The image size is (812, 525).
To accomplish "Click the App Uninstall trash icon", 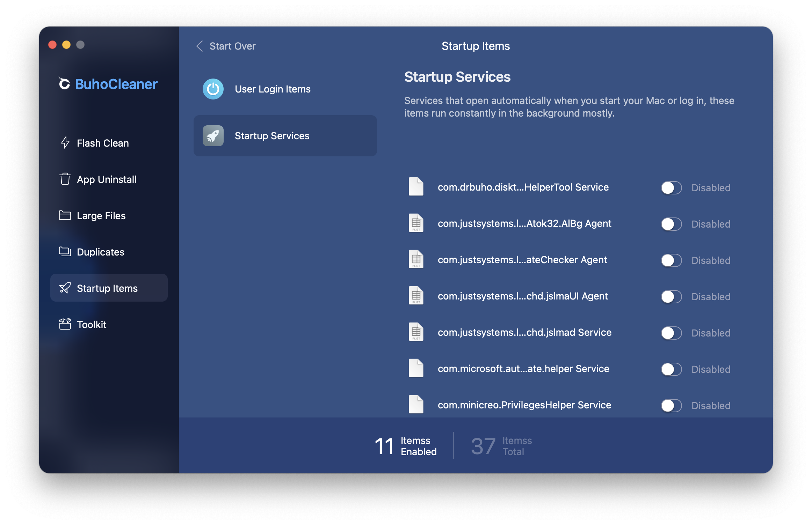I will point(65,179).
